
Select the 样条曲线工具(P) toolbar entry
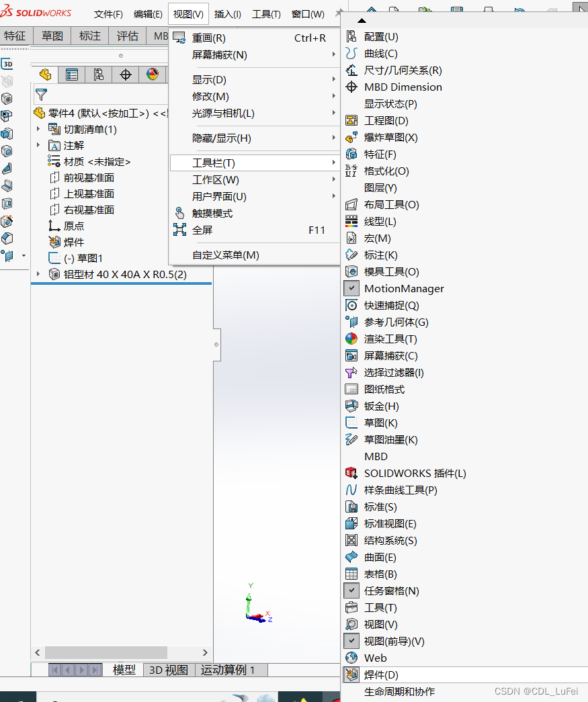[401, 490]
